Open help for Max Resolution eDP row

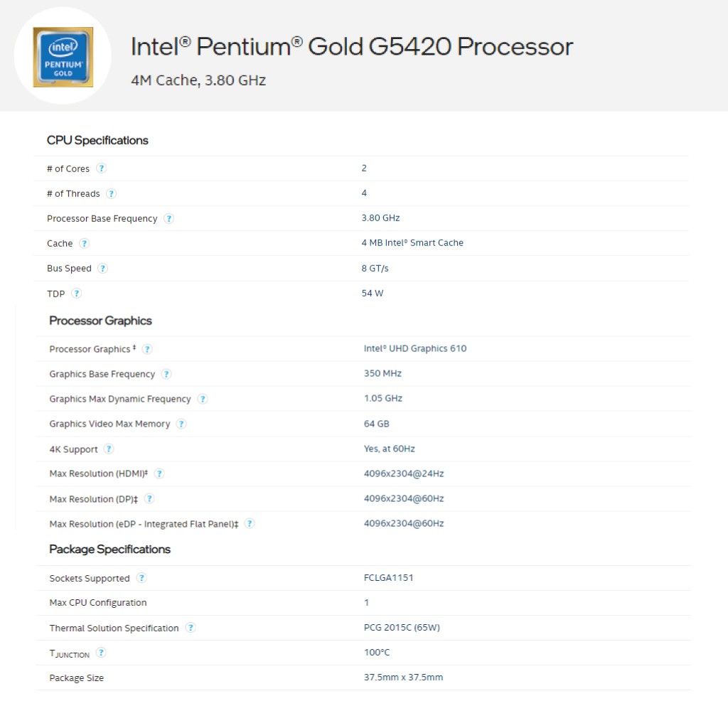coord(250,523)
